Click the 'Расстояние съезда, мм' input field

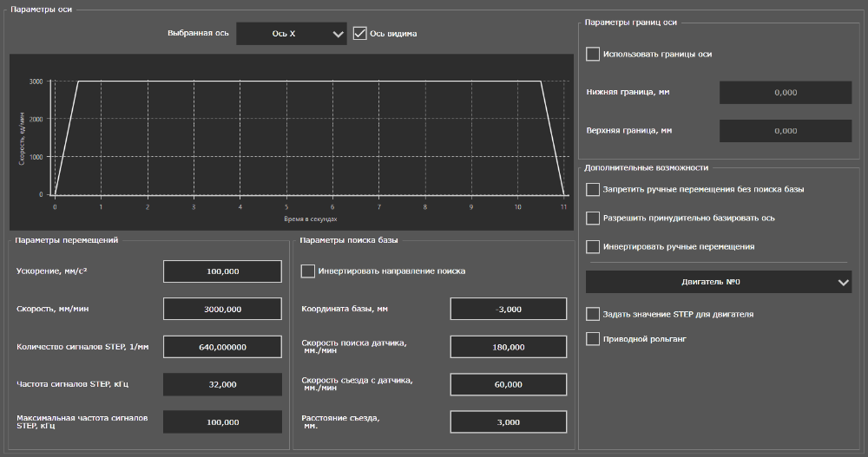pyautogui.click(x=508, y=422)
